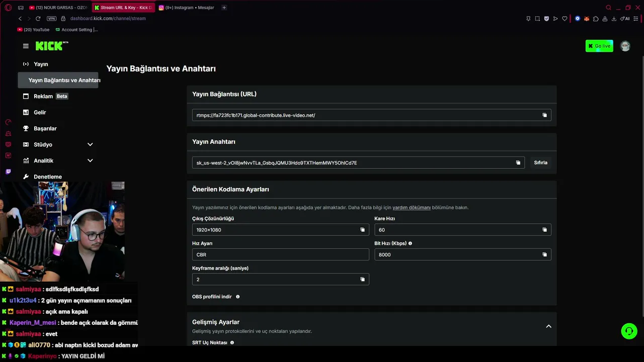Screen dimensions: 644x362
Task: Collapse the Gelişmiş Ayarlar section
Action: click(548, 326)
